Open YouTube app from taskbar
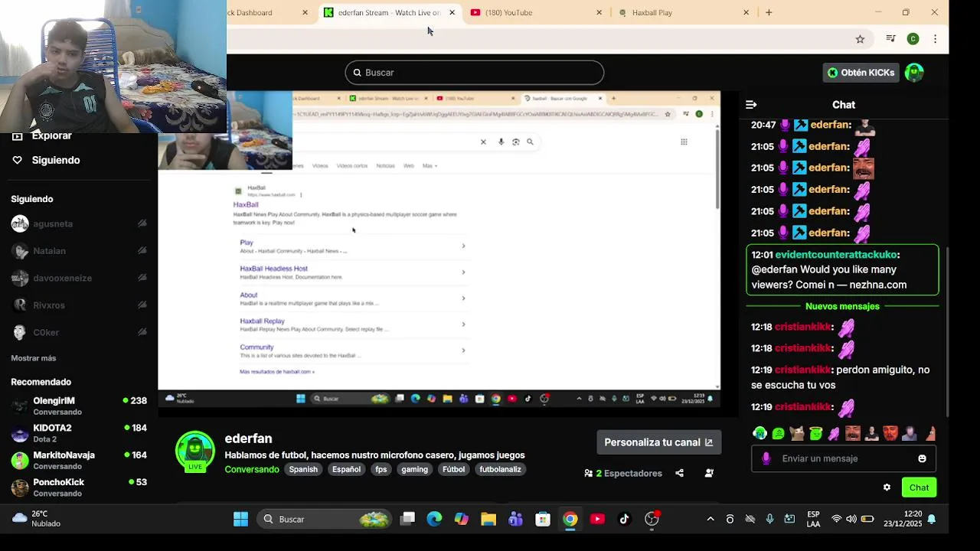This screenshot has height=551, width=980. (597, 519)
